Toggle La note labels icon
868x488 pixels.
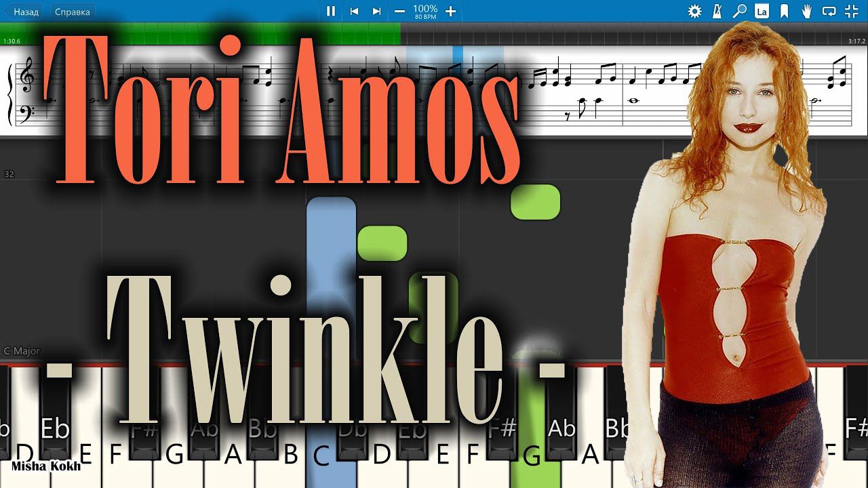762,11
